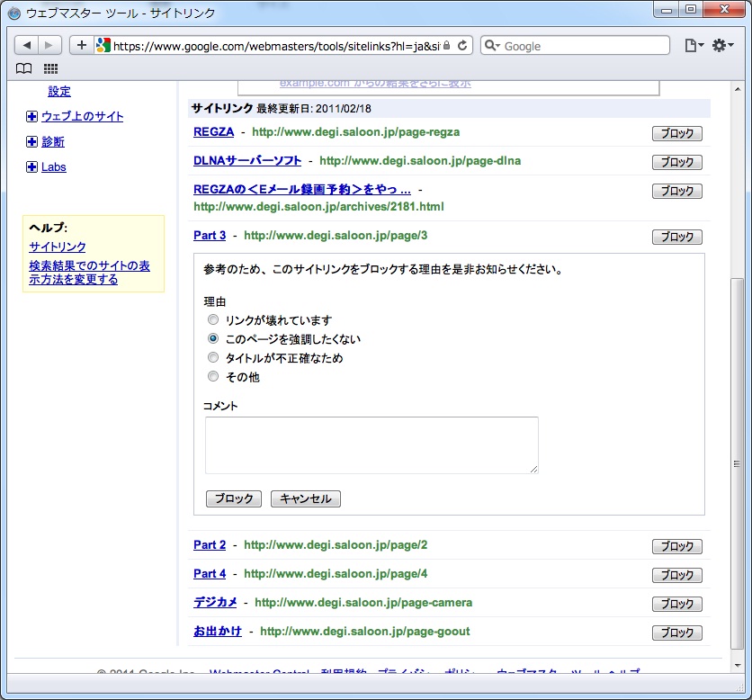Click the コメント text area
The height and width of the screenshot is (700, 752).
(372, 445)
